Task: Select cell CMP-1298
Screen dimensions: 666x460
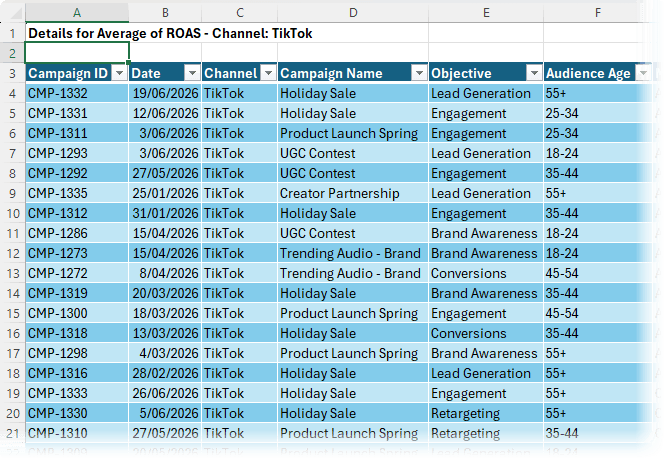Action: (77, 353)
